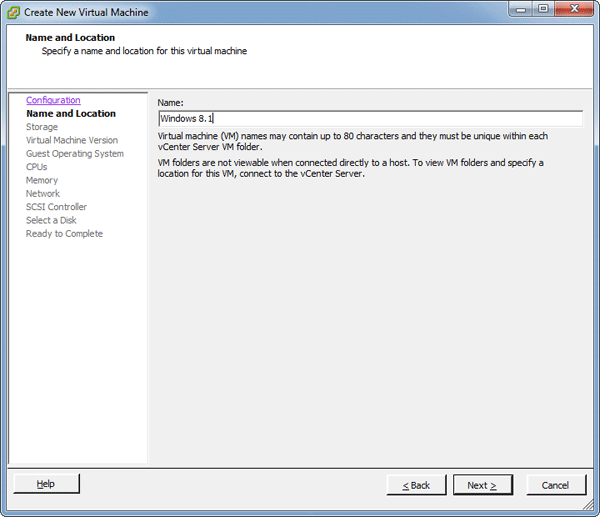This screenshot has width=600, height=517.
Task: Select the Memory step in sidebar
Action: [42, 181]
